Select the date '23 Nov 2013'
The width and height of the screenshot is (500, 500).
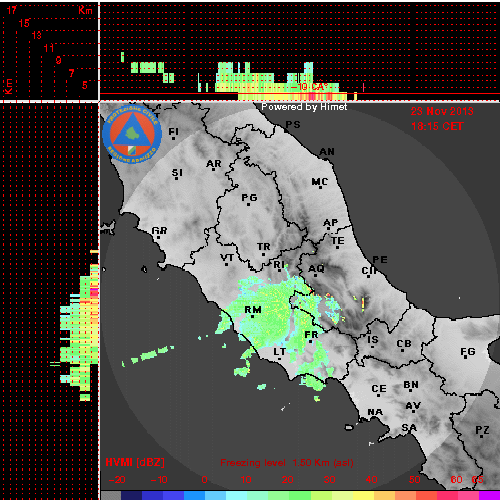tap(442, 111)
